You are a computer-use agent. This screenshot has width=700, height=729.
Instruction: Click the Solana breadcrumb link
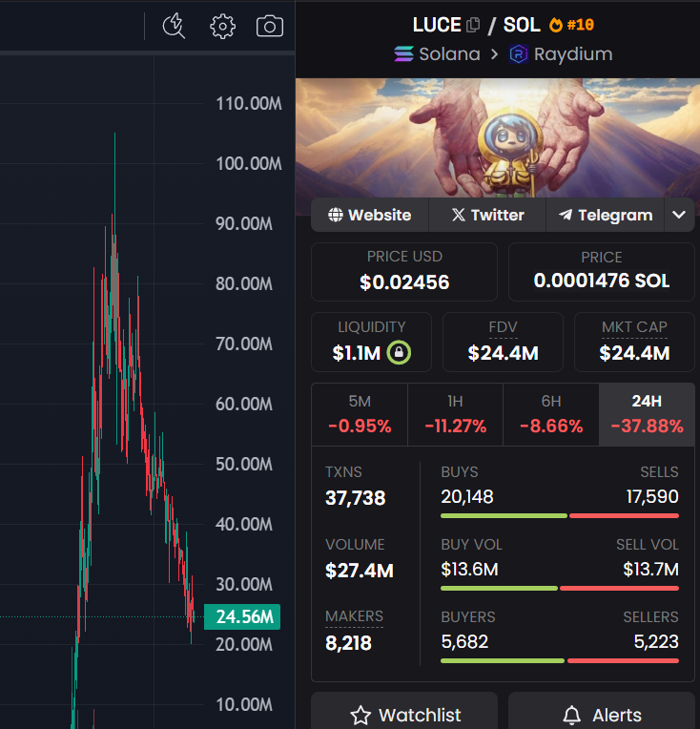point(449,54)
